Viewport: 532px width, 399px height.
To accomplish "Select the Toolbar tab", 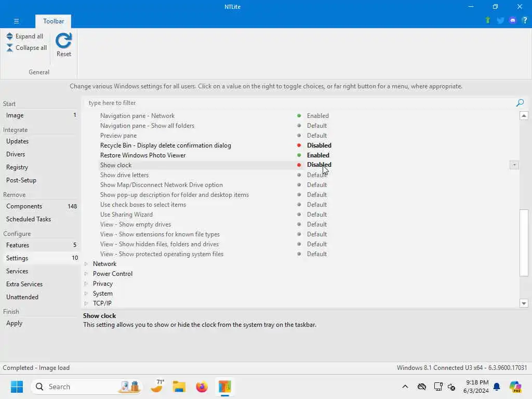I will pyautogui.click(x=54, y=21).
